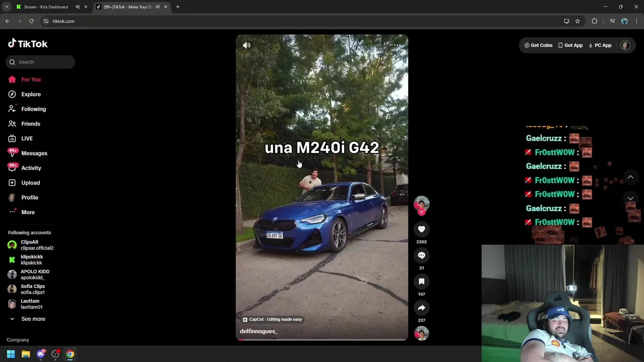View site information icon in address bar

[46, 21]
